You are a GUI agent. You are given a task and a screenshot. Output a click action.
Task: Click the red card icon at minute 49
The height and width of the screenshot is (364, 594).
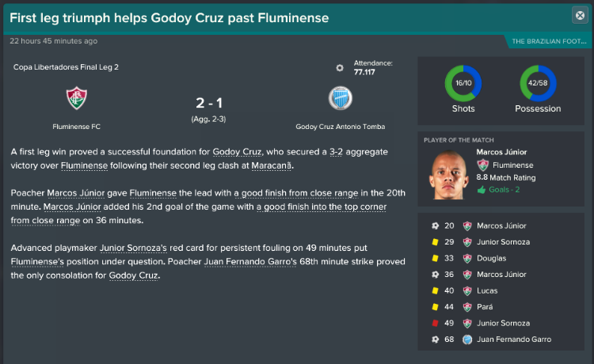[x=436, y=323]
